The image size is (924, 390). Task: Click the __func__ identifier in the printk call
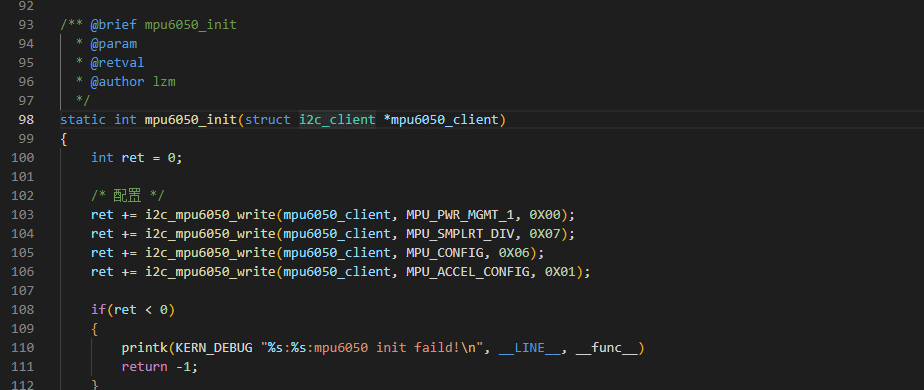point(606,348)
